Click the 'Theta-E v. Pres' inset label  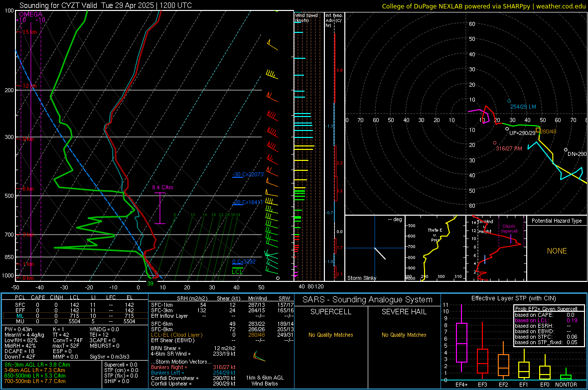pos(435,235)
